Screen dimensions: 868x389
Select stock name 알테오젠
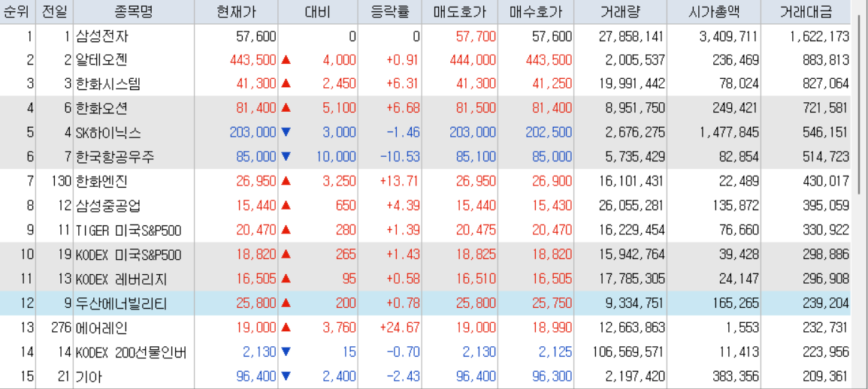pos(104,60)
